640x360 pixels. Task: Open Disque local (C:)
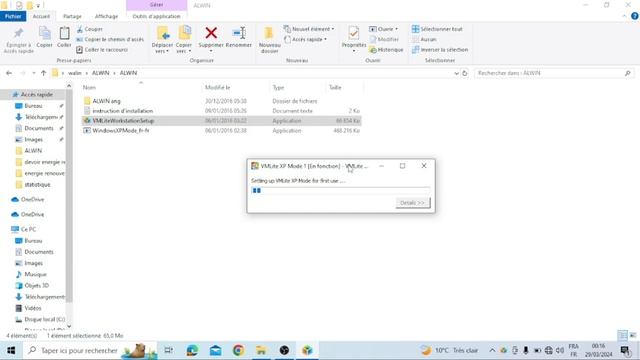click(x=44, y=320)
